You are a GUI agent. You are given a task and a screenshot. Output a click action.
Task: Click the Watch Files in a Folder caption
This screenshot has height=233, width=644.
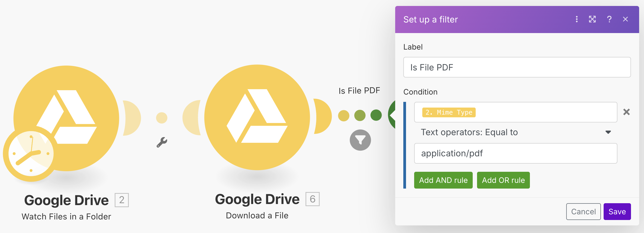66,216
